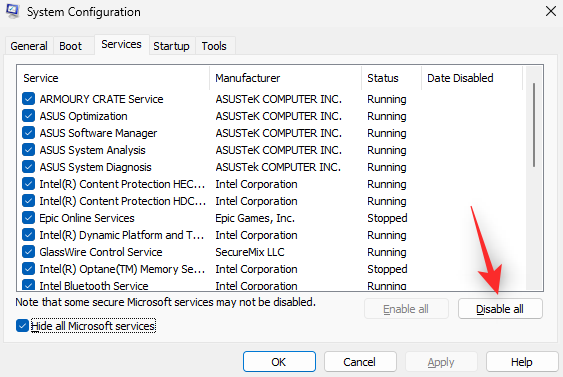563x377 pixels.
Task: Toggle Hide all Microsoft services checkbox
Action: [22, 326]
